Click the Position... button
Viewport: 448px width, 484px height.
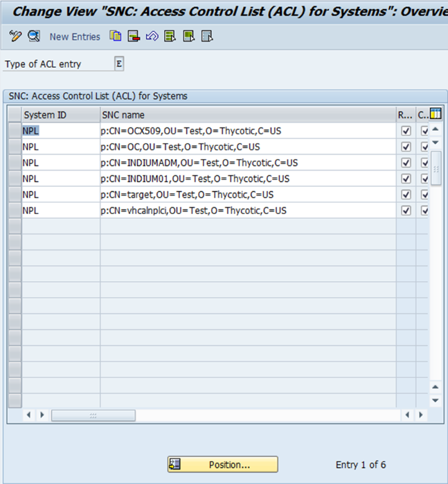(x=222, y=465)
